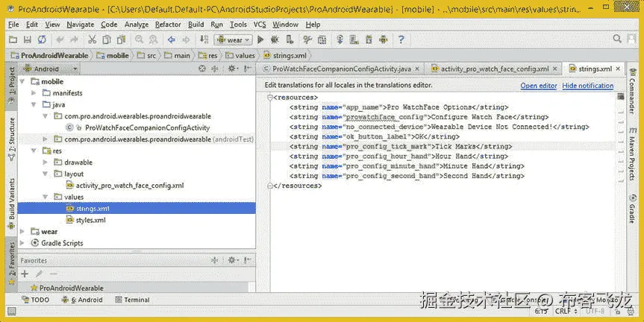Click the Find magnifier icon
This screenshot has height=322, width=644.
[140, 40]
